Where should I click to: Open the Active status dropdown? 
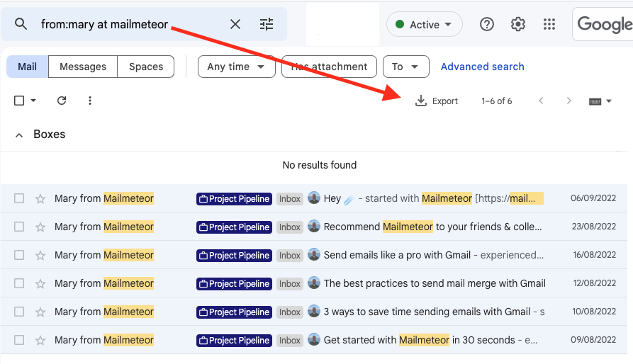(425, 25)
